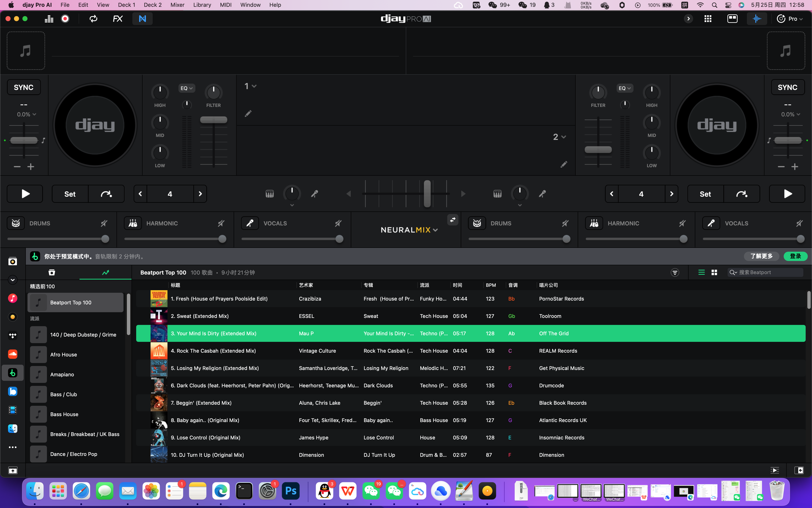Enable SYNC on deck 1
Viewport: 812px width, 508px height.
pyautogui.click(x=24, y=87)
